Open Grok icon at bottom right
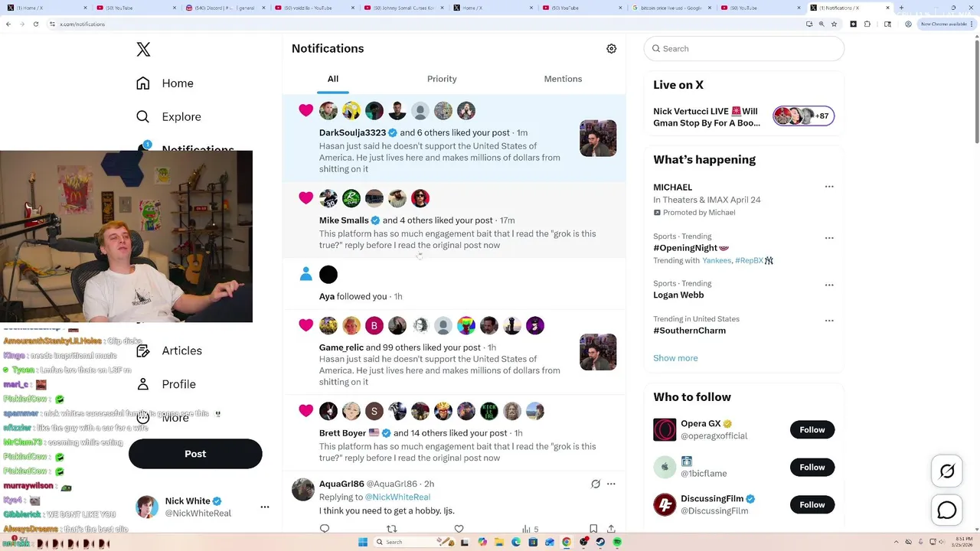980x551 pixels. (x=947, y=471)
